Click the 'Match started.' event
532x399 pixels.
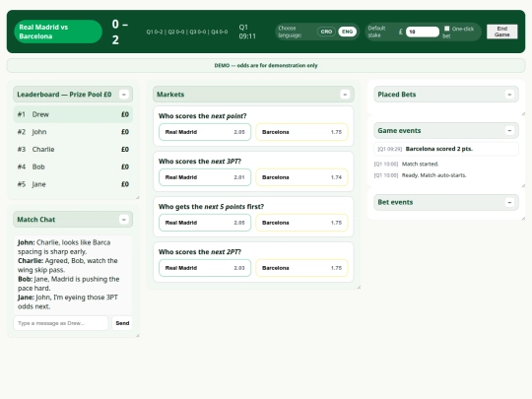[x=446, y=164]
